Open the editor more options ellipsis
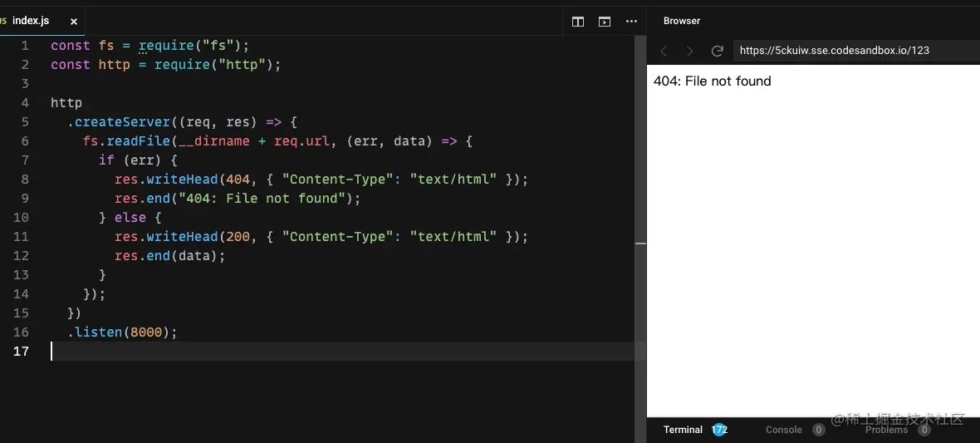This screenshot has height=443, width=980. point(631,22)
